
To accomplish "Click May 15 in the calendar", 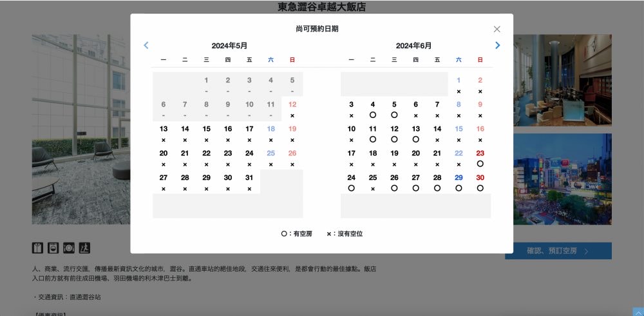I will (206, 133).
